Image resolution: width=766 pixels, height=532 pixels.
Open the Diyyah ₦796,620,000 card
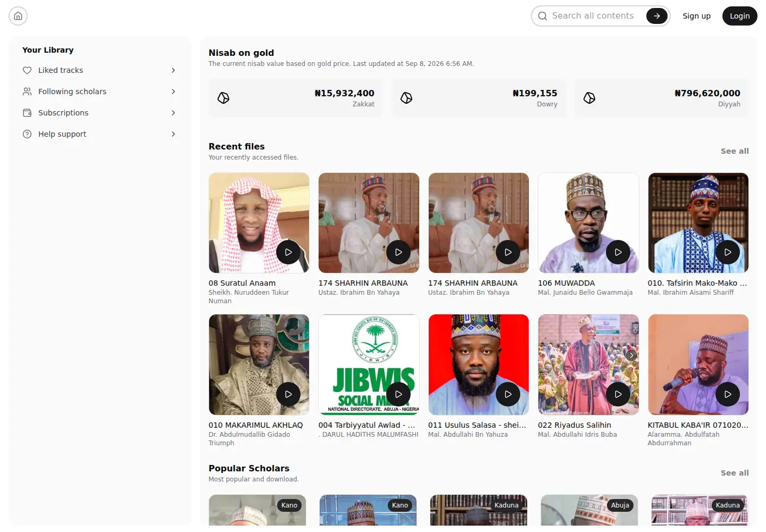pos(662,98)
